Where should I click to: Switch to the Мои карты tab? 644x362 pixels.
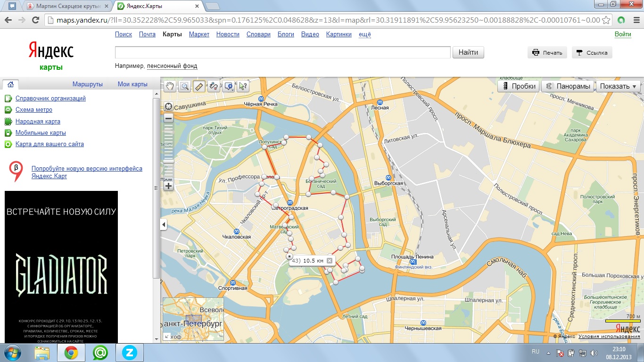pos(132,84)
